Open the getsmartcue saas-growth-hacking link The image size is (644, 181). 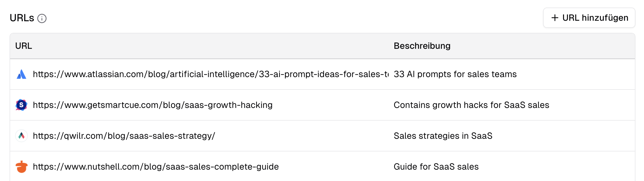coord(153,105)
